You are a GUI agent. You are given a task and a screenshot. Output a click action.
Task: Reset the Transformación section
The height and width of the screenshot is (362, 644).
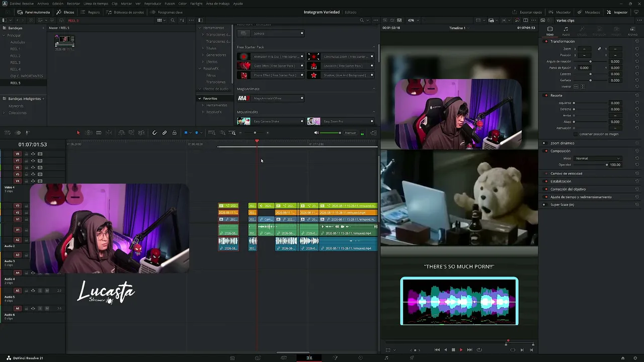pyautogui.click(x=637, y=41)
